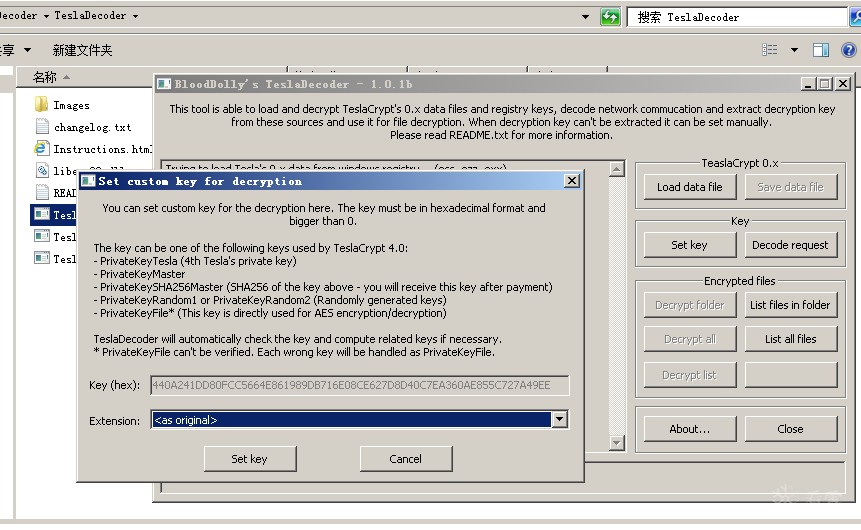Select the third Tesl executable in list
Image resolution: width=861 pixels, height=530 pixels.
(x=42, y=258)
